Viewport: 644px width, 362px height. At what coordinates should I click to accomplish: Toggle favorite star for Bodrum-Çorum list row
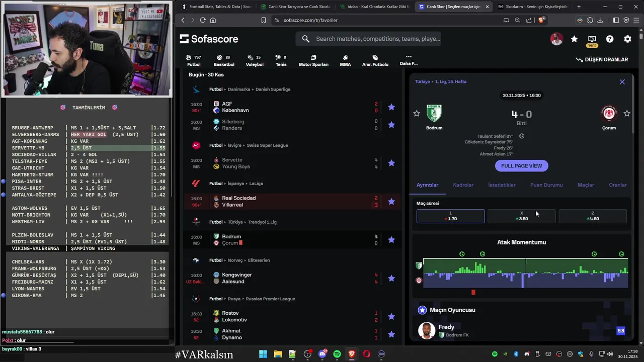click(x=391, y=240)
